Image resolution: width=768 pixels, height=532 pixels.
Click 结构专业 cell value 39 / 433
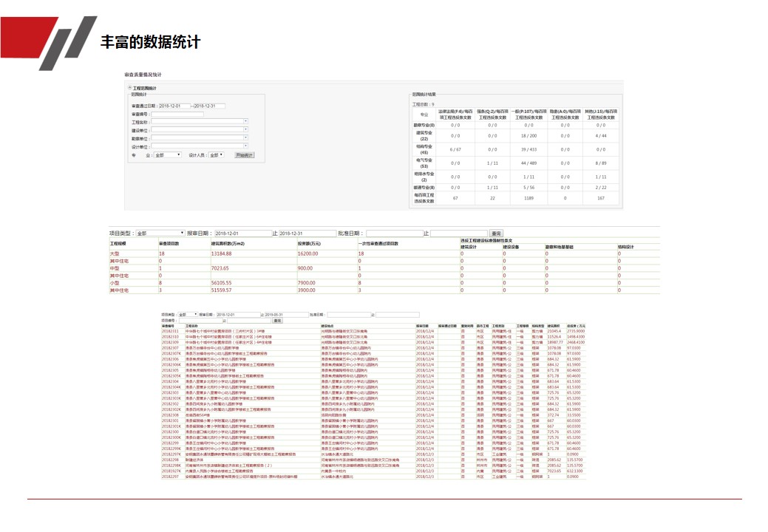pos(529,150)
